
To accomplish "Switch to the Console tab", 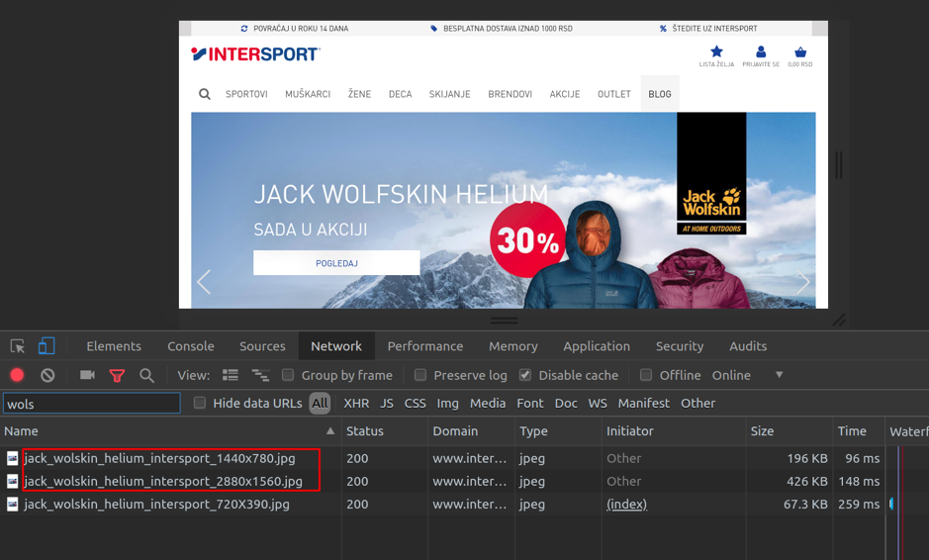I will tap(191, 346).
